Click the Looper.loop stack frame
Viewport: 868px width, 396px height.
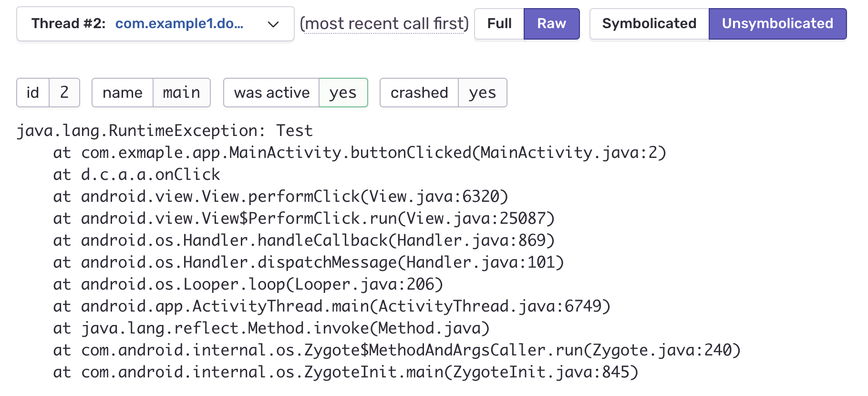pos(248,284)
